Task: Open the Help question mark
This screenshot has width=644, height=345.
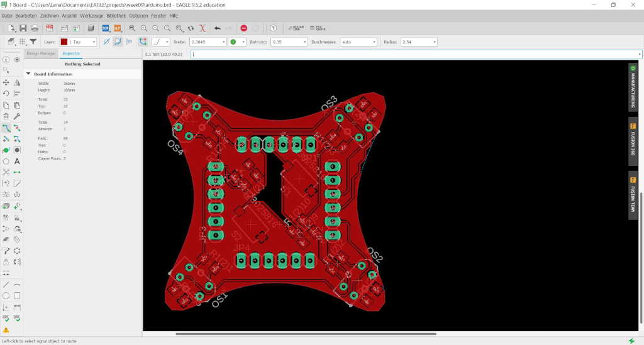Action: click(273, 28)
